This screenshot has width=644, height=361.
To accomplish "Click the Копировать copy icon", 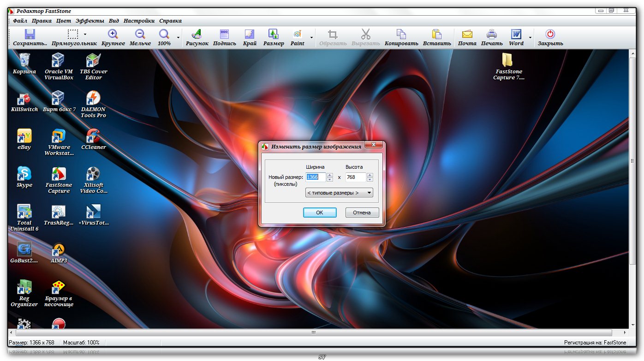I will coord(401,35).
